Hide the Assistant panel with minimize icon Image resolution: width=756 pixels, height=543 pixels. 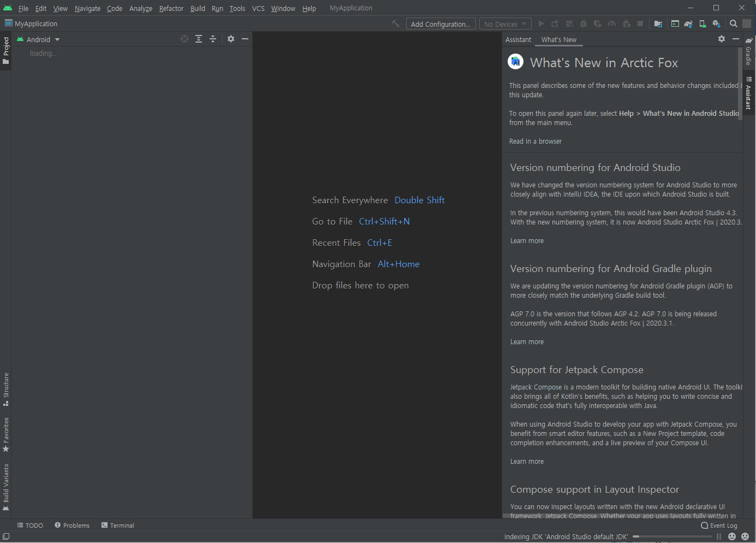tap(736, 39)
